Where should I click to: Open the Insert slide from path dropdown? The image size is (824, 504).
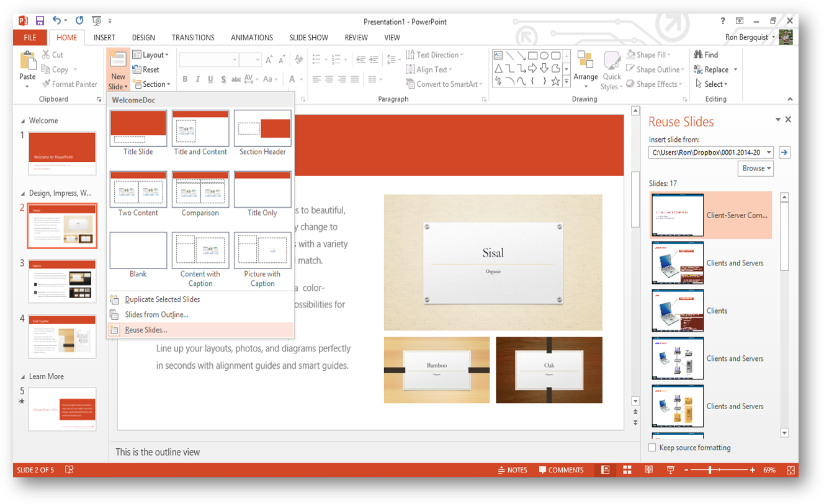point(769,153)
